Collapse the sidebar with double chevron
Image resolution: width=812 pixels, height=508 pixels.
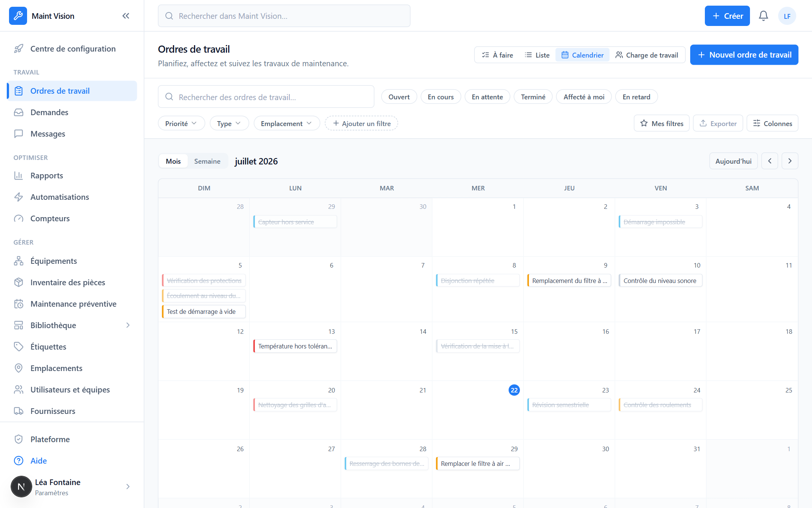(x=126, y=16)
